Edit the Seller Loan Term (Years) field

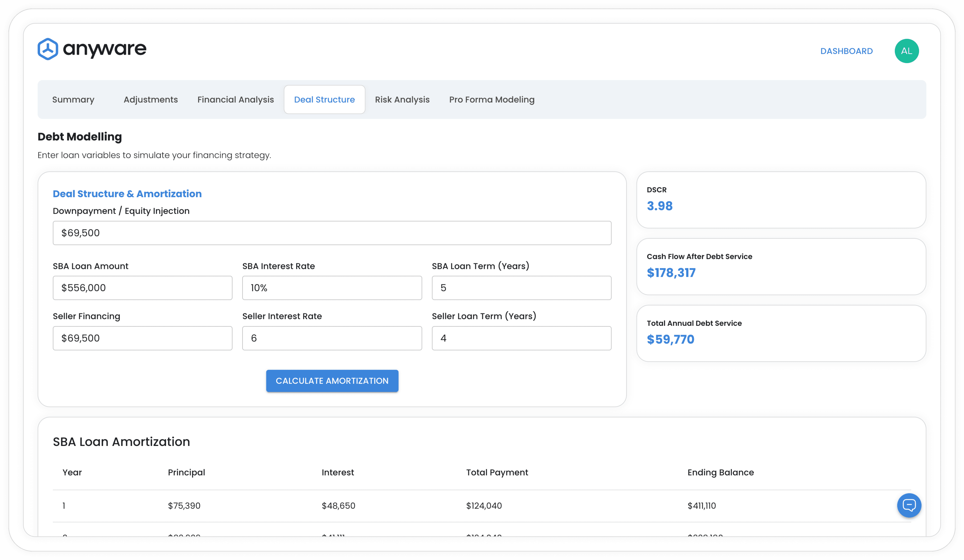point(521,338)
